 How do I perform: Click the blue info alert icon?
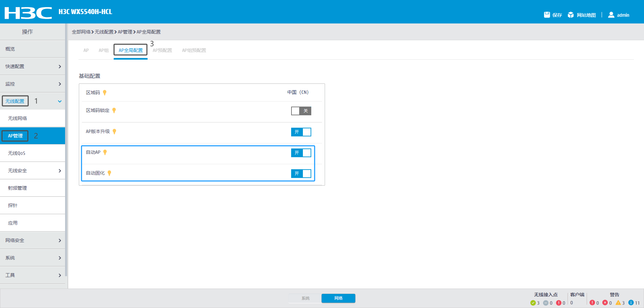(631, 303)
